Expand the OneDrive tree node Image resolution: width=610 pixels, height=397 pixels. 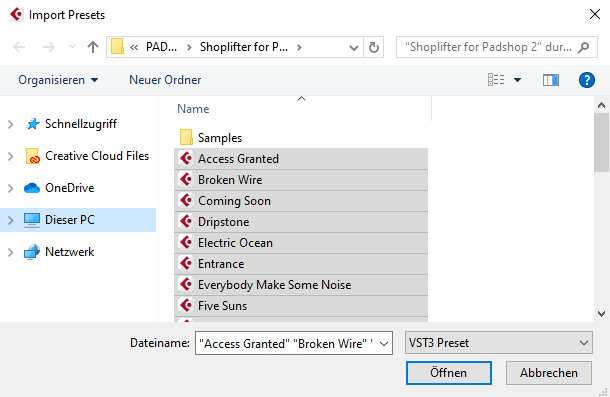[11, 188]
